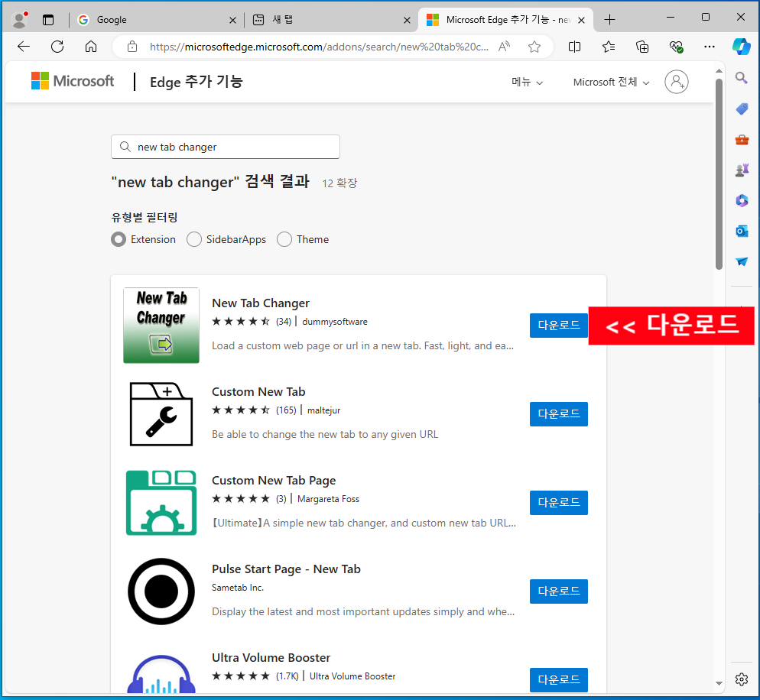
Task: Open sidebar Games chess icon
Action: pyautogui.click(x=742, y=170)
